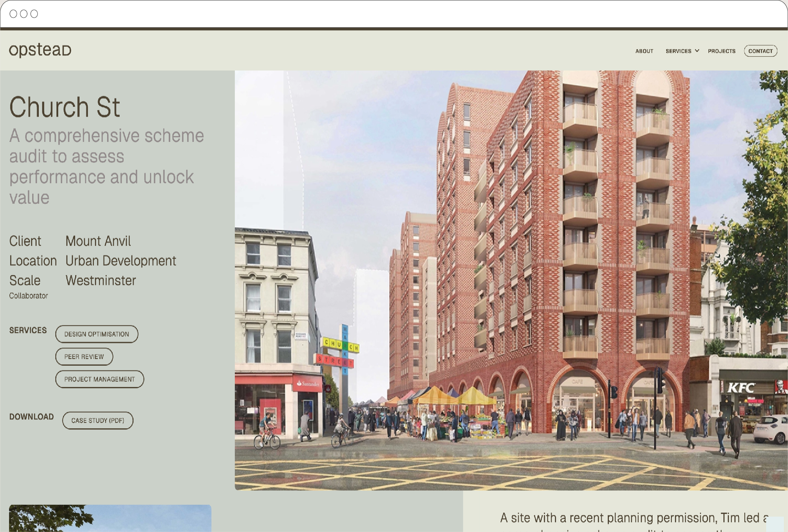Click the first window circle button
Screen dimensions: 788x532
pyautogui.click(x=13, y=14)
